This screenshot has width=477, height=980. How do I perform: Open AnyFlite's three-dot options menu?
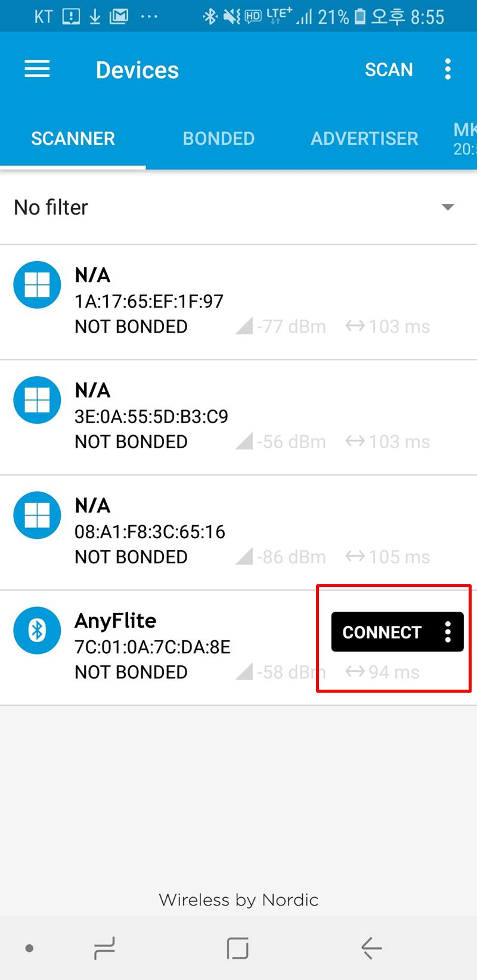click(448, 632)
